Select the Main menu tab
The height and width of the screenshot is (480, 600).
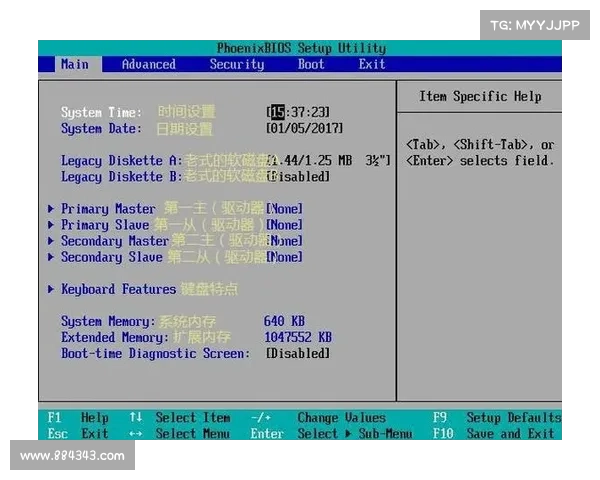pyautogui.click(x=74, y=64)
